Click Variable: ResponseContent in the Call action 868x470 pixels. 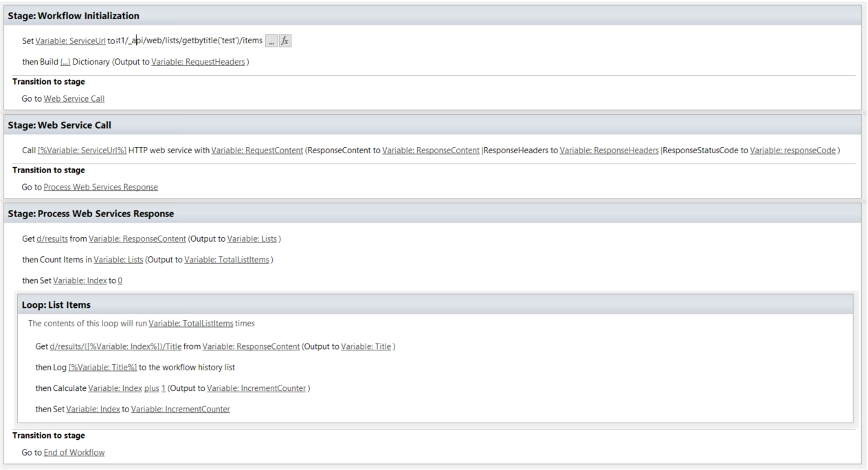tap(431, 150)
